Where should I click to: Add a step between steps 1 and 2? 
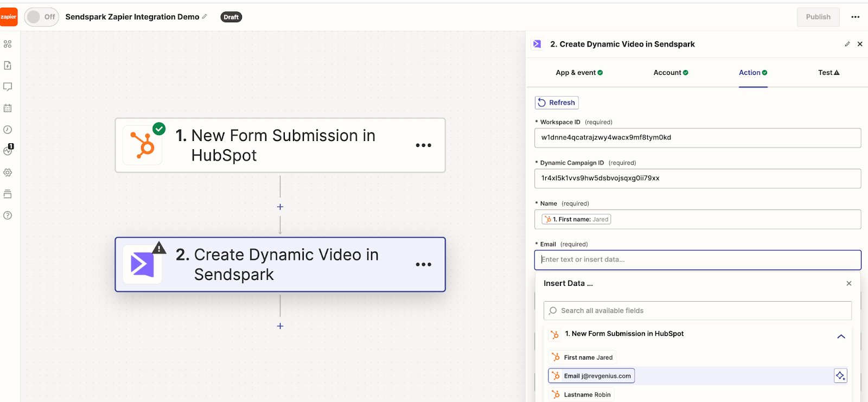click(280, 207)
